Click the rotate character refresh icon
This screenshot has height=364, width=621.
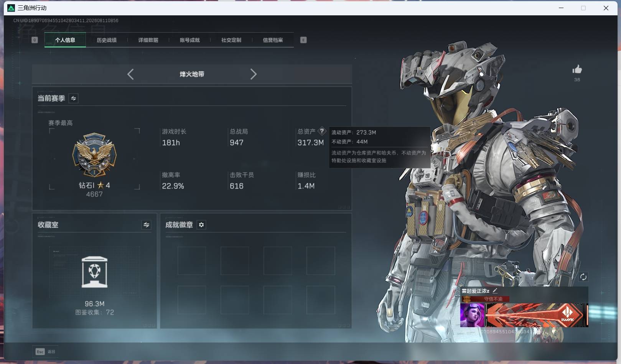coord(583,277)
